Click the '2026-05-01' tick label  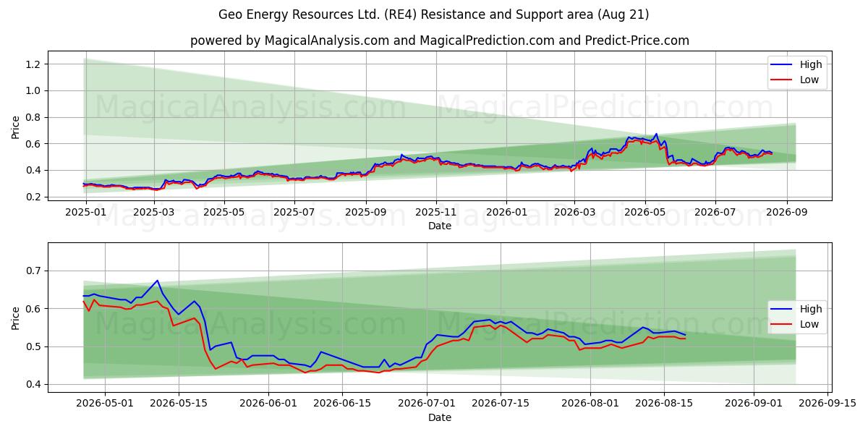(x=105, y=404)
